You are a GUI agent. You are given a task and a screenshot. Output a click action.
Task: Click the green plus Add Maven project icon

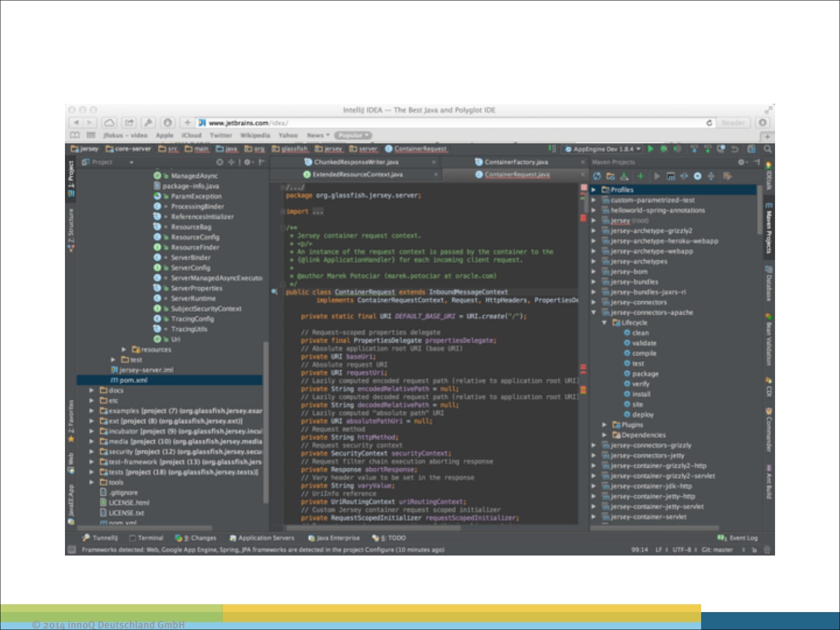pos(640,176)
